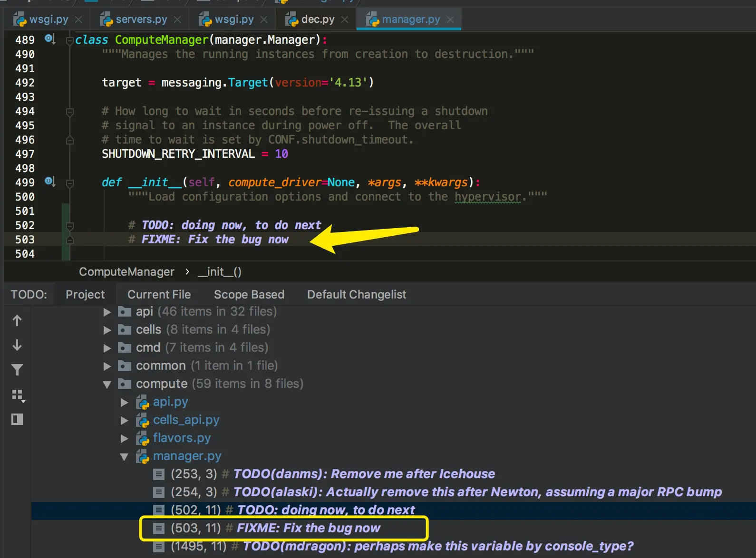This screenshot has width=756, height=558.
Task: Expand cells_api.py TODO items
Action: [x=125, y=421]
